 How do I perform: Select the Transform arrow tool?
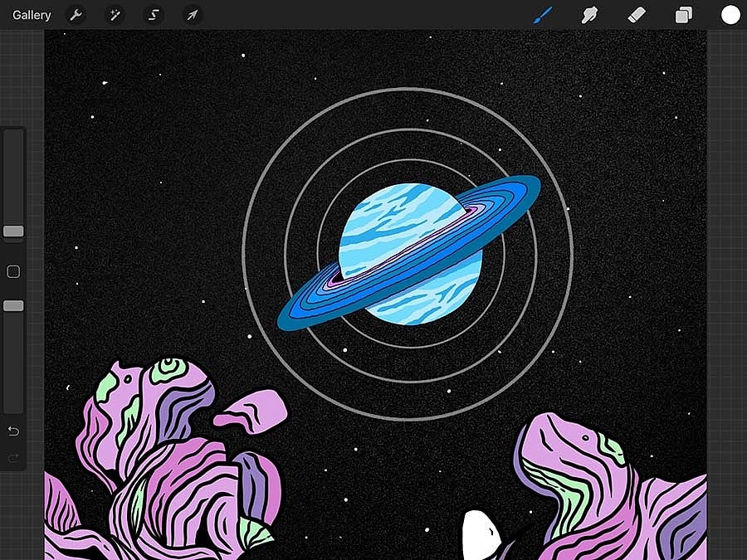[x=192, y=14]
